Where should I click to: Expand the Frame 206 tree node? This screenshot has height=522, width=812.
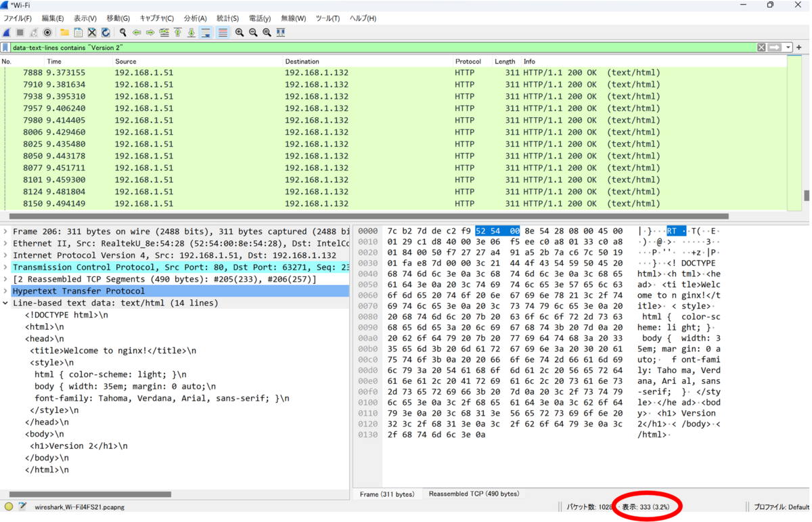(6, 232)
